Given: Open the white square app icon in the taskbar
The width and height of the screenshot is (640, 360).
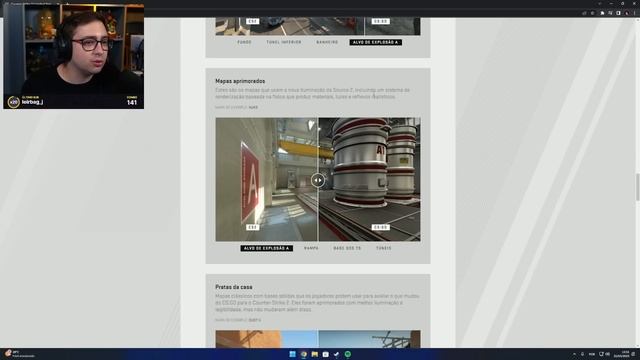Looking at the screenshot, I should coord(325,354).
